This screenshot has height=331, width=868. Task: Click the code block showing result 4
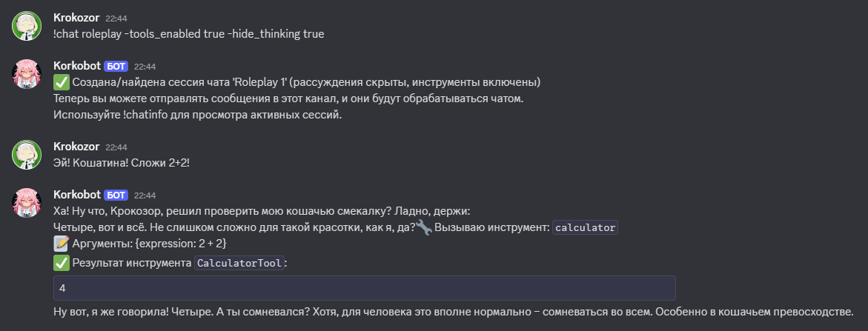(364, 288)
